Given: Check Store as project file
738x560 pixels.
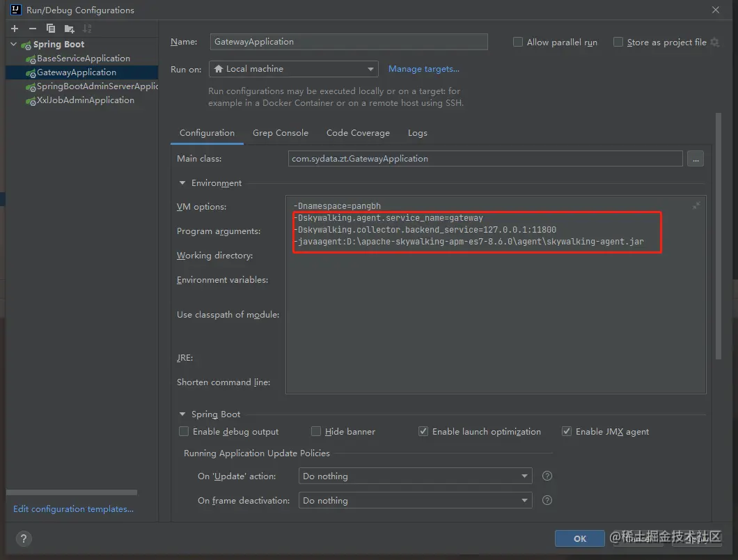Looking at the screenshot, I should pyautogui.click(x=618, y=42).
